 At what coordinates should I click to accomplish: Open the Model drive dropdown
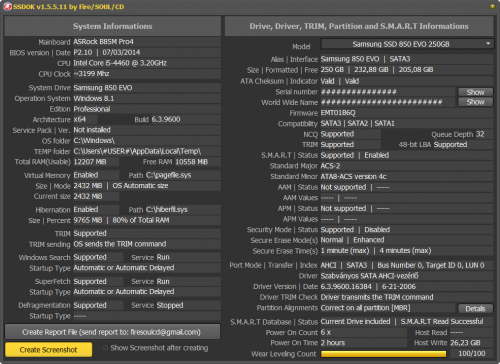point(407,44)
